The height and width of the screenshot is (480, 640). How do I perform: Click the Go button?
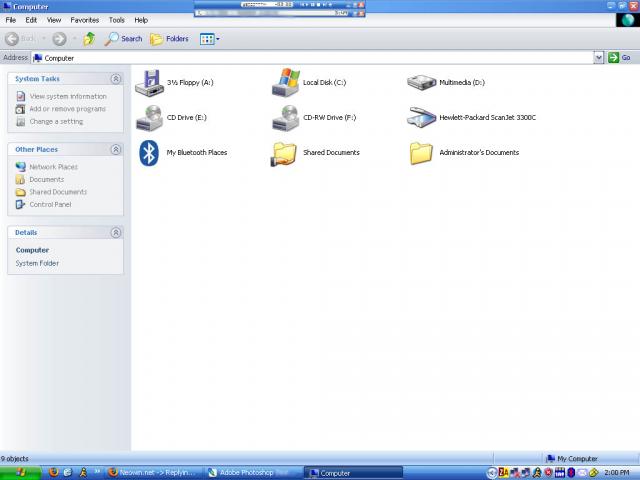pyautogui.click(x=620, y=58)
